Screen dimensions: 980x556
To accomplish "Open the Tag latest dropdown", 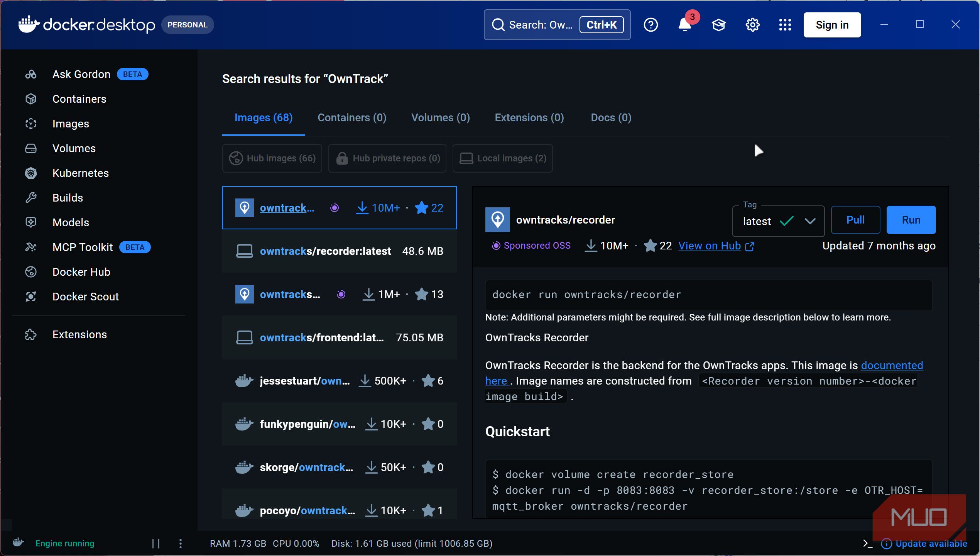I will (x=778, y=221).
